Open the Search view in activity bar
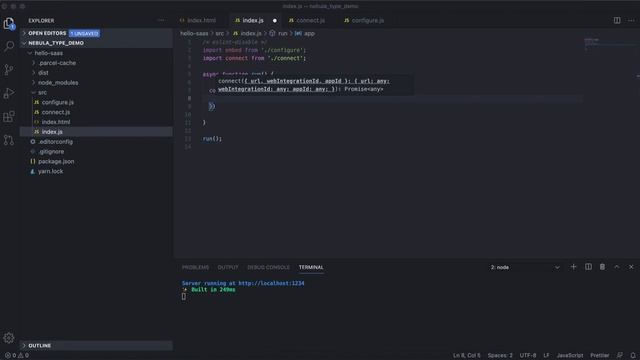Viewport: 640px width, 360px height. coord(9,46)
